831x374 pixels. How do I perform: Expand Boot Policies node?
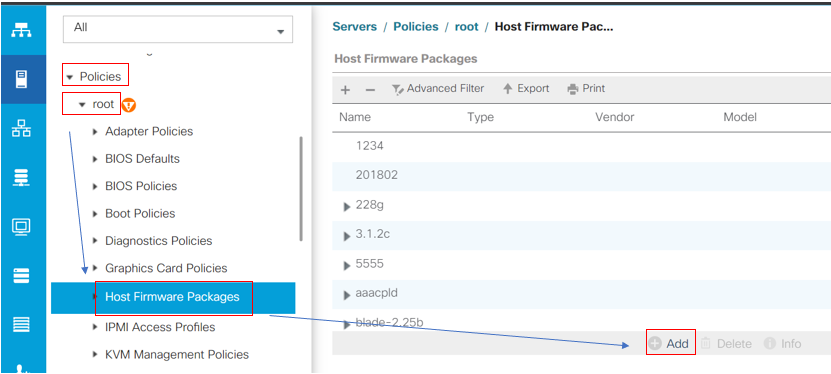pyautogui.click(x=95, y=213)
